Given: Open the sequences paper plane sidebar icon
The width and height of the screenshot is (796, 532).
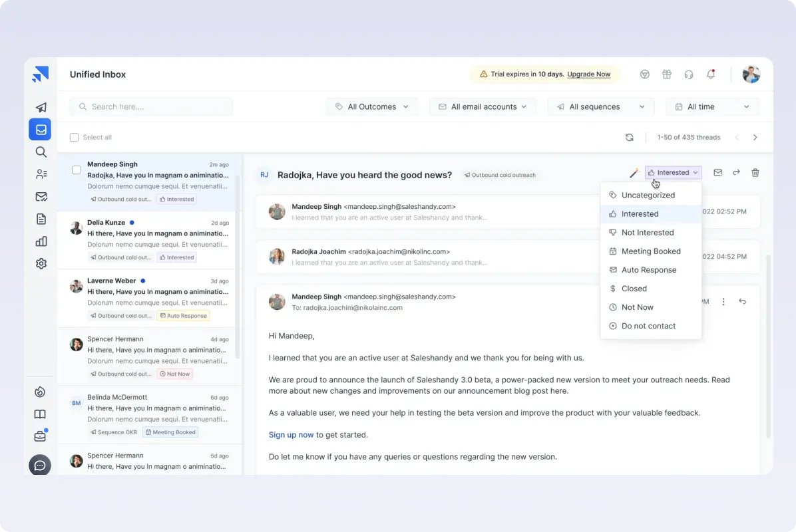Looking at the screenshot, I should [x=41, y=107].
